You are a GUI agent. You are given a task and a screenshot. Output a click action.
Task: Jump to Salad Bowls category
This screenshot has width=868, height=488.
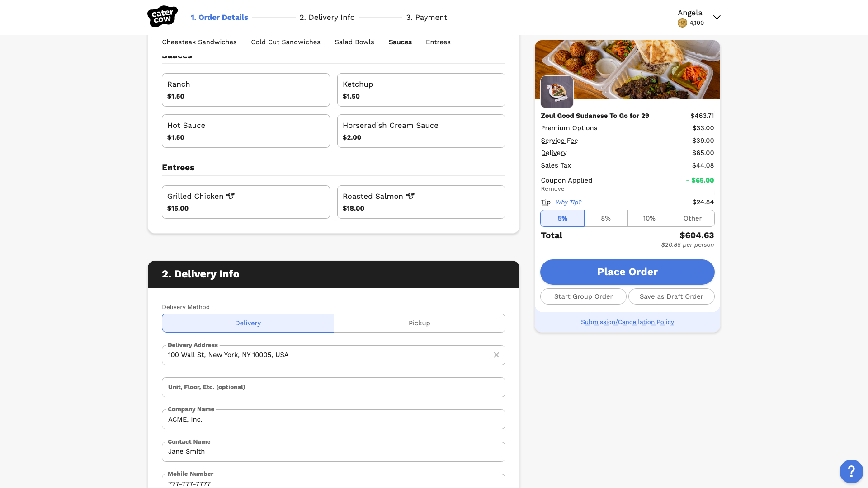pyautogui.click(x=354, y=42)
